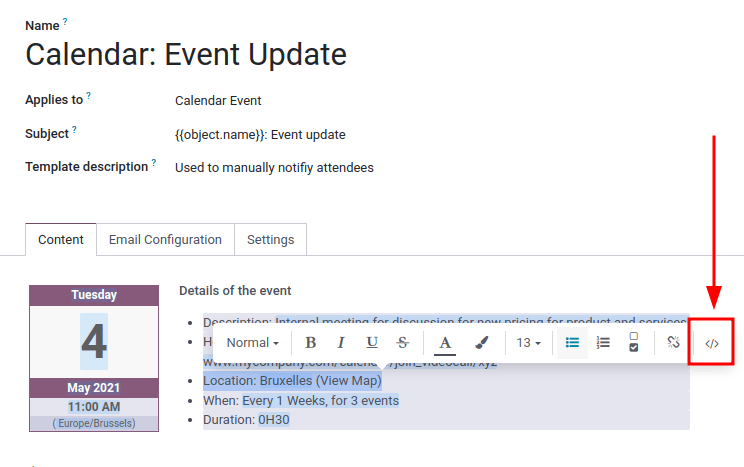The height and width of the screenshot is (467, 744).
Task: Switch to the Email Configuration tab
Action: click(165, 240)
